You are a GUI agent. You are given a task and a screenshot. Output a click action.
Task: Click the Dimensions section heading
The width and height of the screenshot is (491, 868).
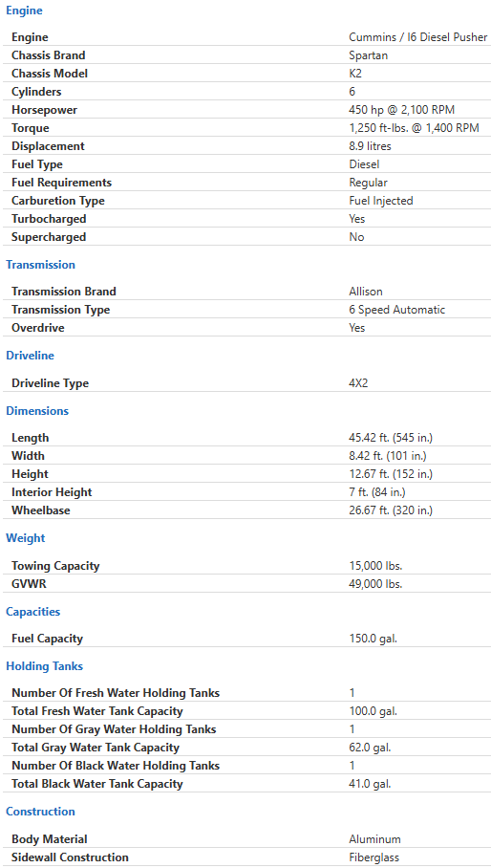(37, 411)
